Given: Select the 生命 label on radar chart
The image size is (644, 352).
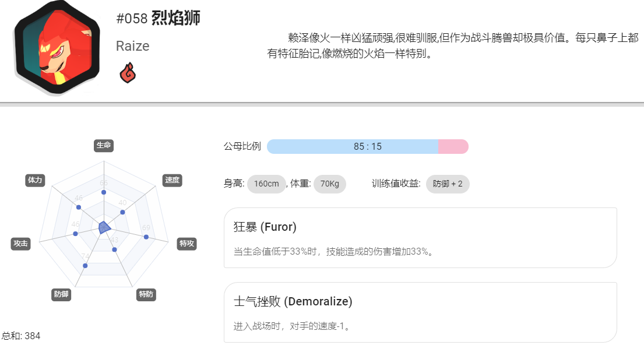Looking at the screenshot, I should pos(104,145).
